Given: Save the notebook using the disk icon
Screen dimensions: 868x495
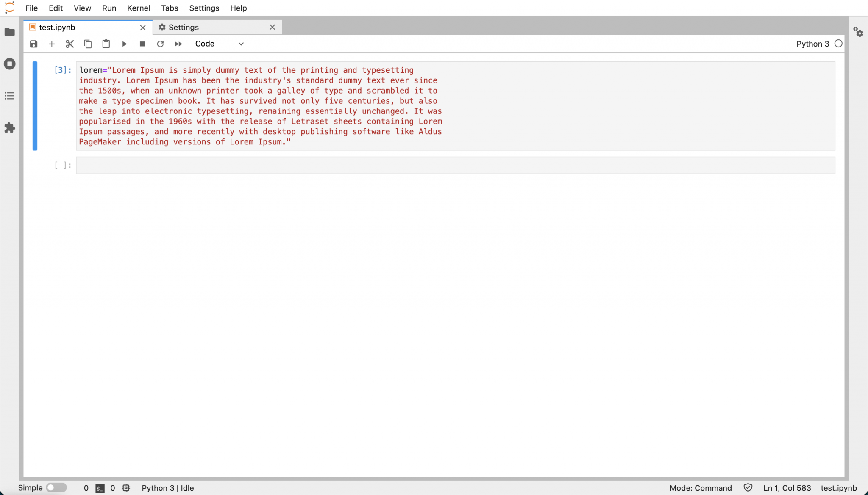Looking at the screenshot, I should [x=33, y=44].
